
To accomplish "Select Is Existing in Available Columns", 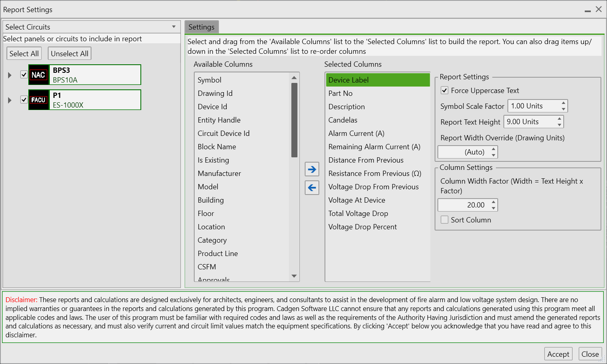I will click(242, 160).
